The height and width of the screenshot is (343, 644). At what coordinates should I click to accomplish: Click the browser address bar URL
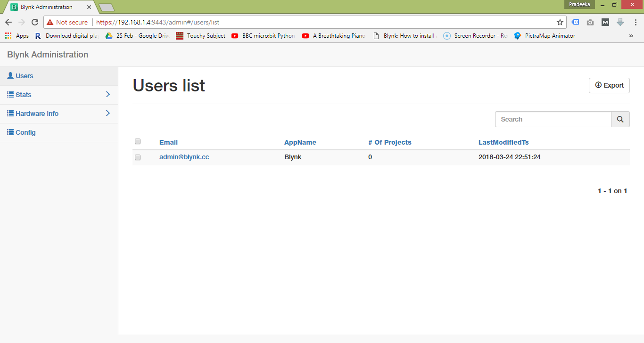158,22
